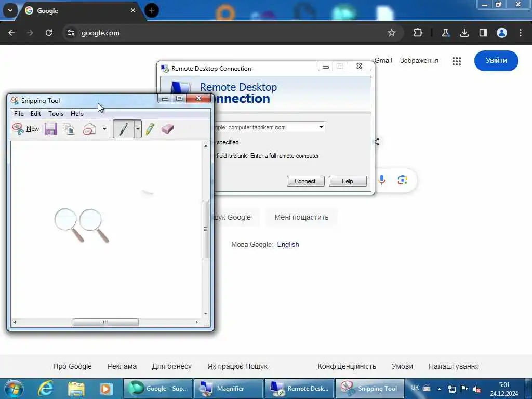The height and width of the screenshot is (399, 532).
Task: Click the Мені пощастить button
Action: point(301,217)
